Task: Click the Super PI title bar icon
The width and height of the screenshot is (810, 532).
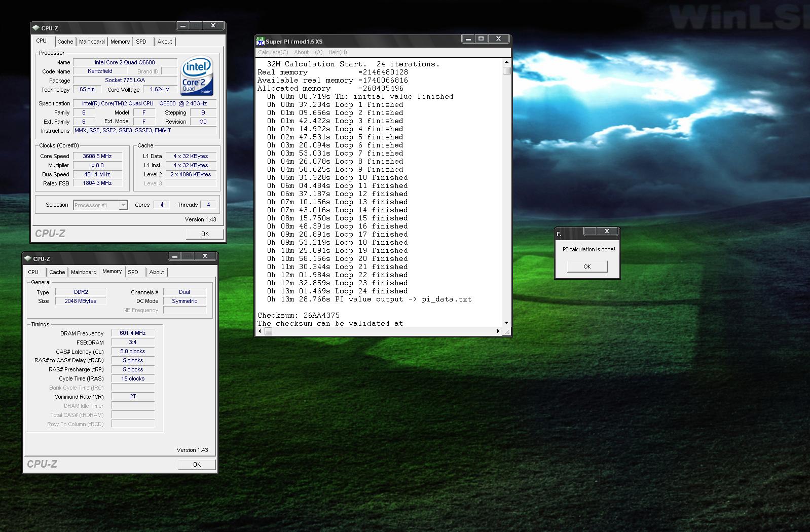Action: click(261, 41)
